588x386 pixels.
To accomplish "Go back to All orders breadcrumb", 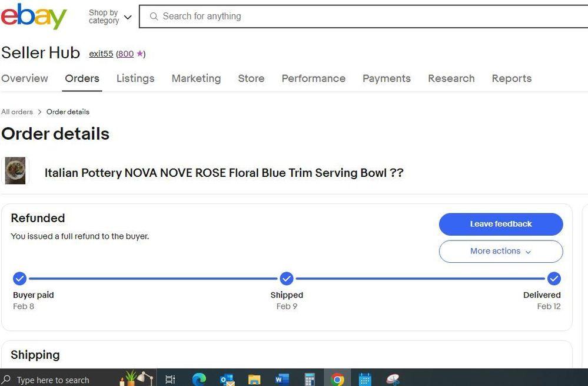I will pyautogui.click(x=17, y=112).
